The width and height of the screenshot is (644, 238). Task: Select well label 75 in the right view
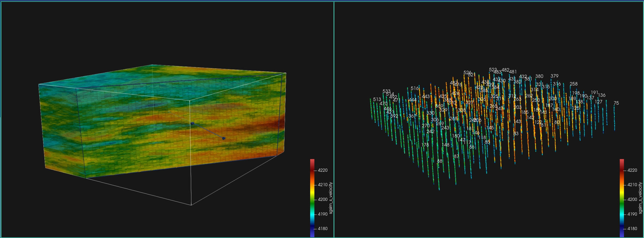pos(616,103)
